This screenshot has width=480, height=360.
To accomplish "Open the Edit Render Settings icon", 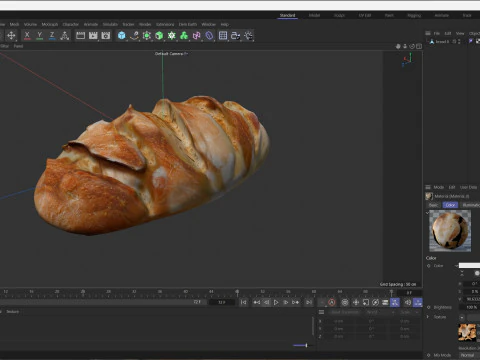I will tap(106, 35).
